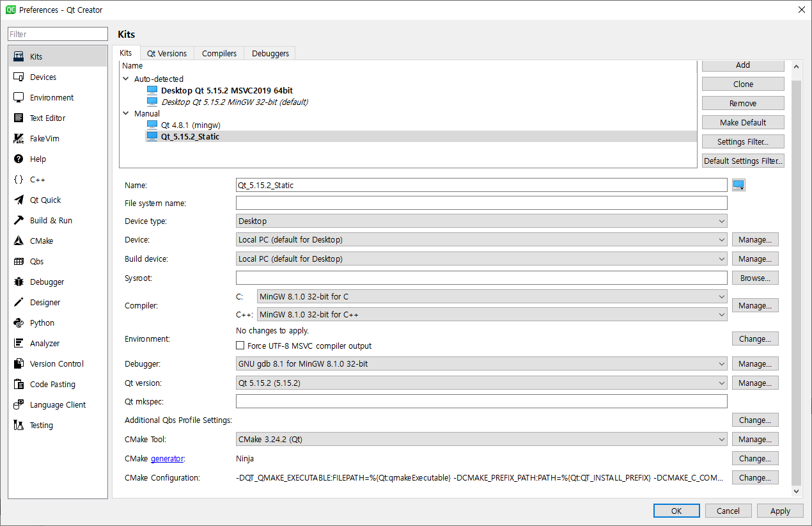
Task: Open the Default Settings Filter
Action: 743,161
